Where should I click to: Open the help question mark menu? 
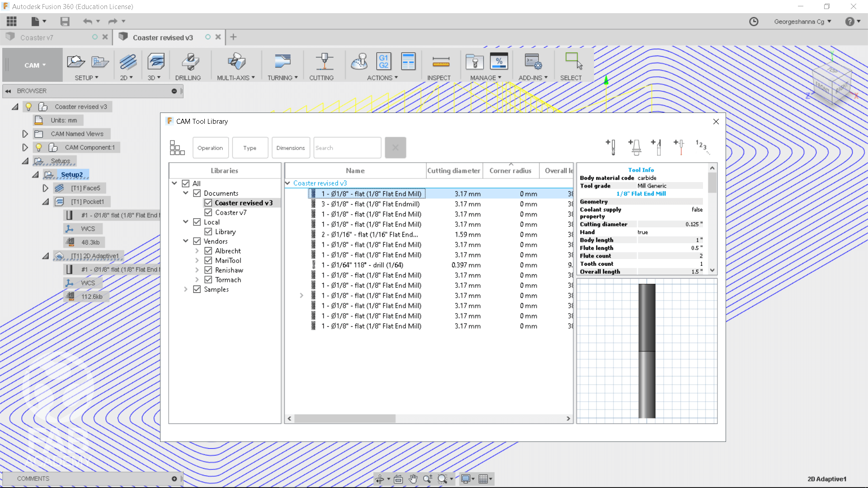click(850, 21)
